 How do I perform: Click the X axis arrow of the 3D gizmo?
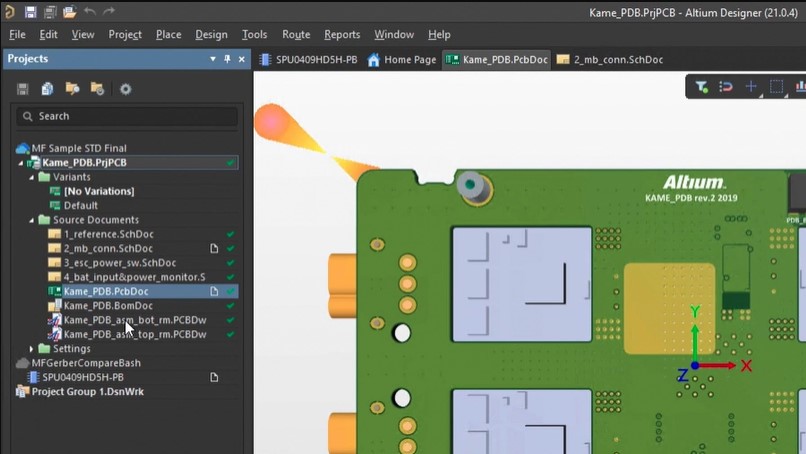[x=719, y=366]
